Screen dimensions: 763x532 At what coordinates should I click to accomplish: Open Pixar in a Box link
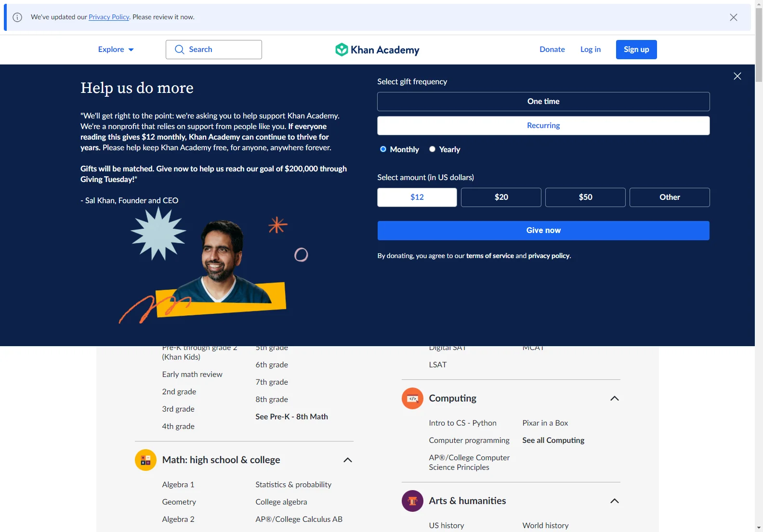(545, 423)
